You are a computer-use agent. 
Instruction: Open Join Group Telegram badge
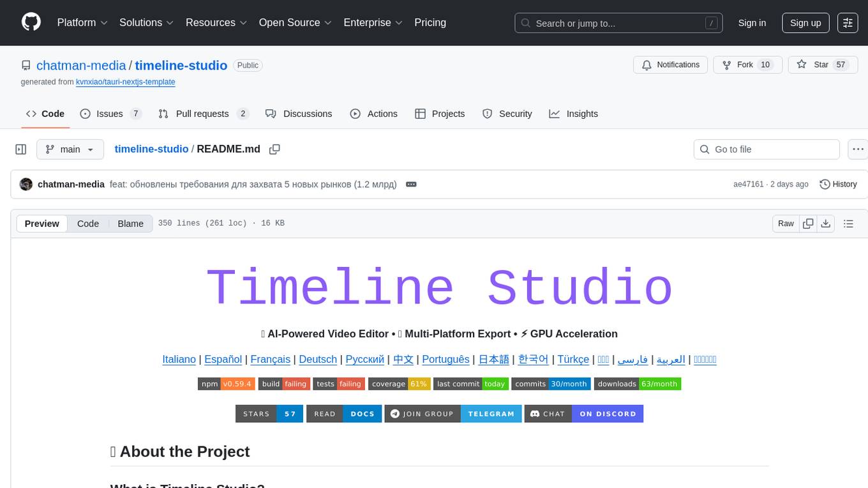pyautogui.click(x=453, y=414)
